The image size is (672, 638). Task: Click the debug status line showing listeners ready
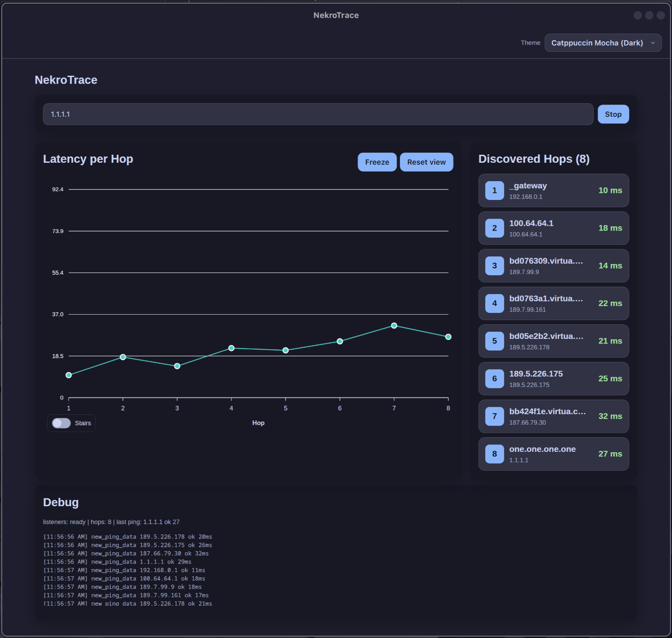pos(111,522)
